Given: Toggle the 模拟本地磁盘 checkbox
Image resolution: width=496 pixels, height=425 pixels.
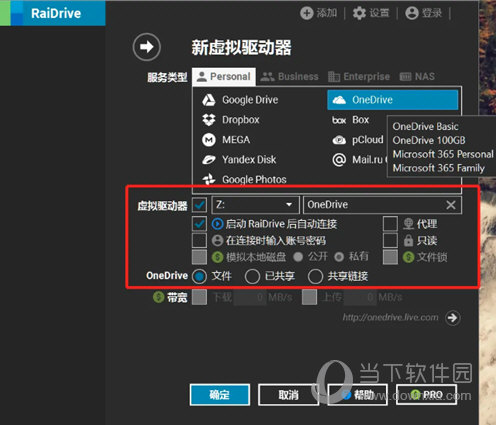Looking at the screenshot, I should pyautogui.click(x=199, y=257).
